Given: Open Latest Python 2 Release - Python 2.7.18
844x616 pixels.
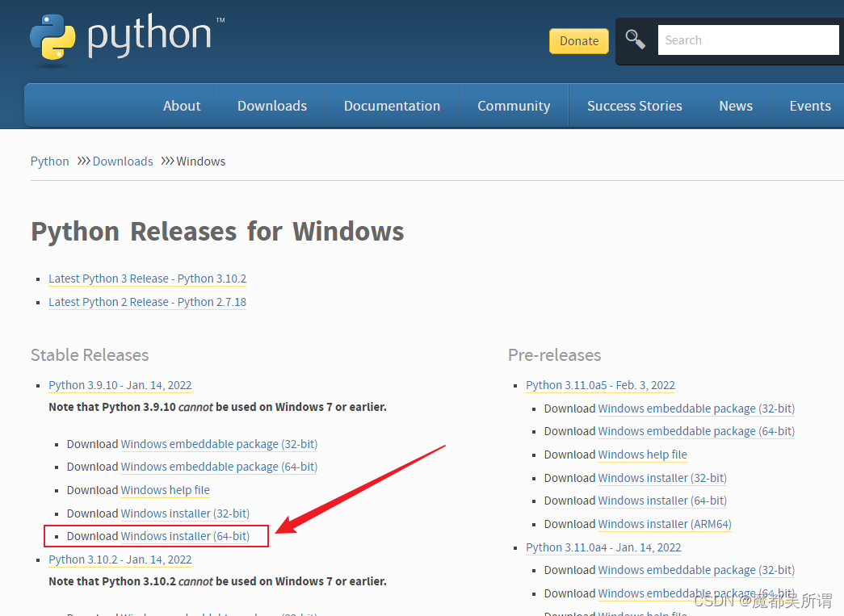Looking at the screenshot, I should 148,303.
